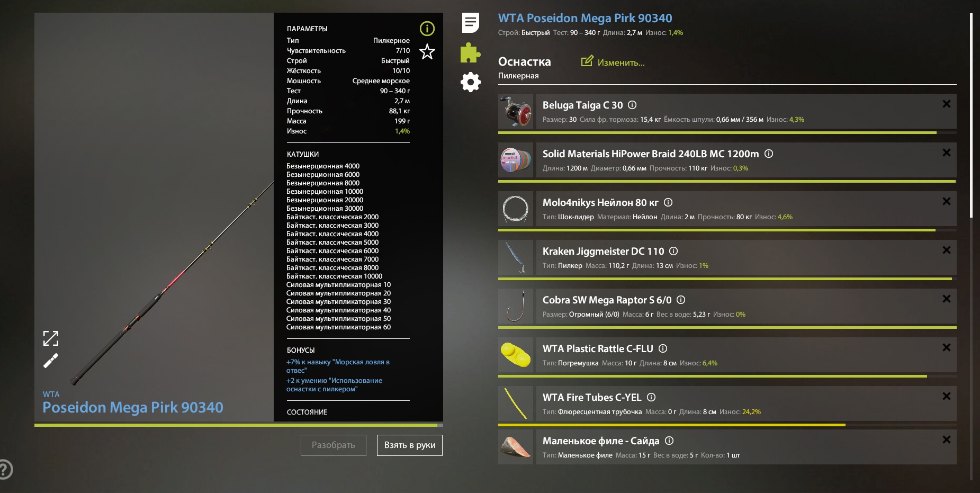
Task: Open the notes document tab icon
Action: tap(470, 23)
